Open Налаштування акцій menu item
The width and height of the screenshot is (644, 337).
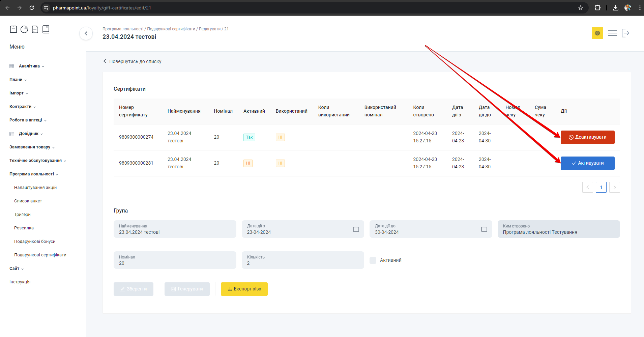pyautogui.click(x=35, y=188)
